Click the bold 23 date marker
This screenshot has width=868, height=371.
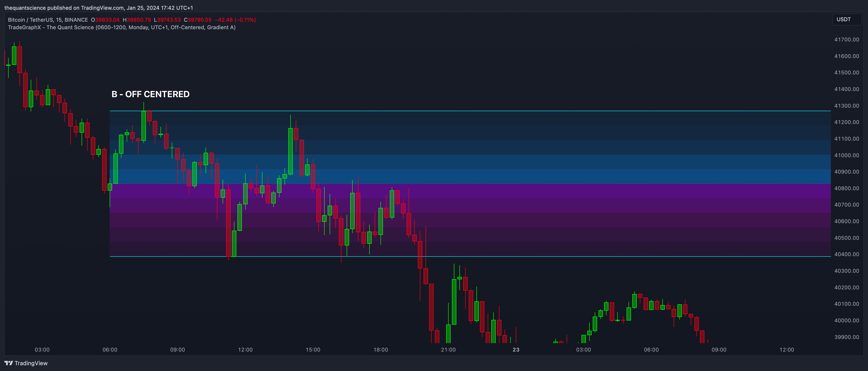(x=516, y=350)
